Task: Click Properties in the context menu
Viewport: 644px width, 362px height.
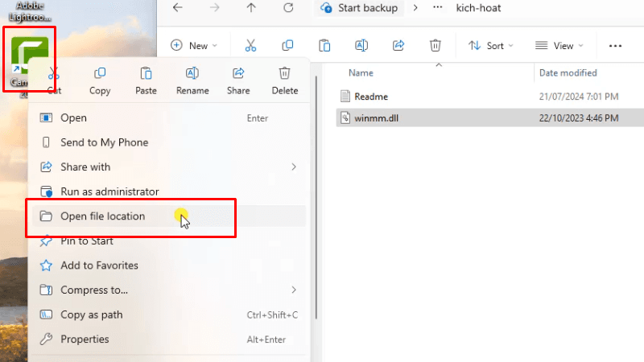Action: (x=85, y=339)
